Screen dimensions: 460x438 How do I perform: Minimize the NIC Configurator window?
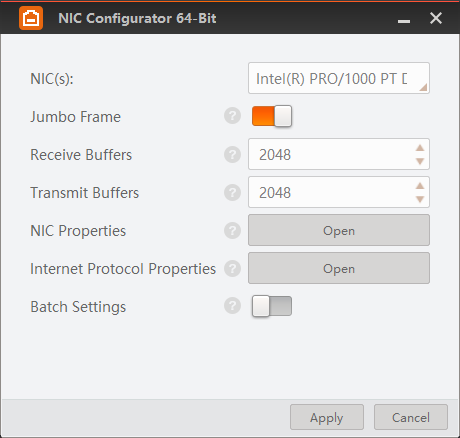tap(404, 19)
